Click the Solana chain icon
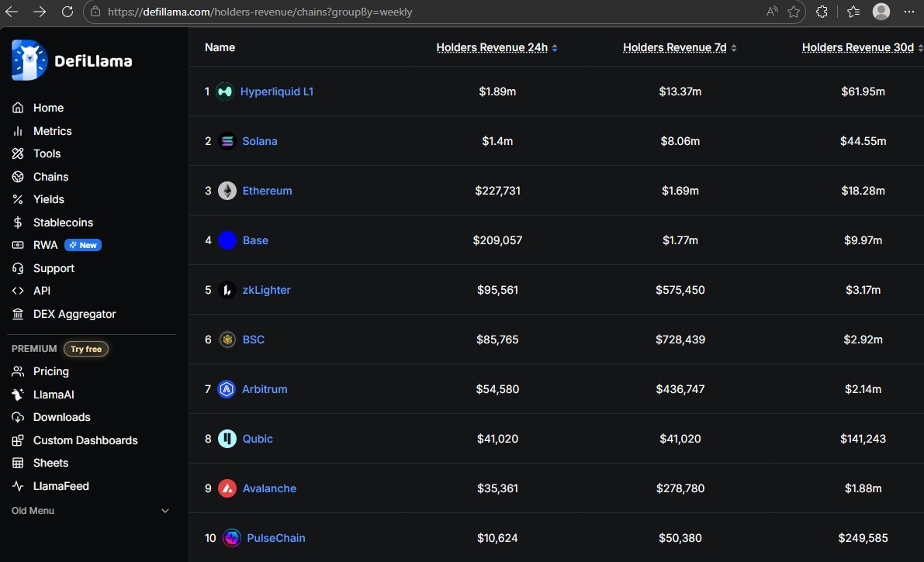 click(x=227, y=141)
